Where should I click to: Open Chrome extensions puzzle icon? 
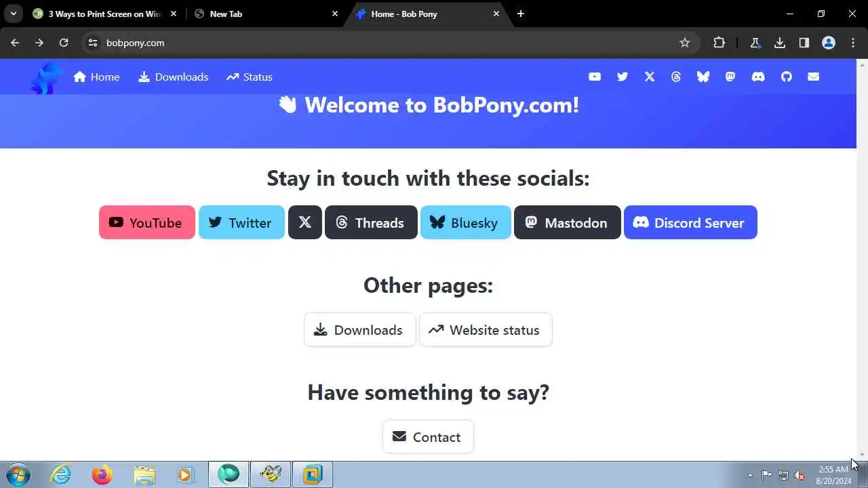pyautogui.click(x=719, y=43)
